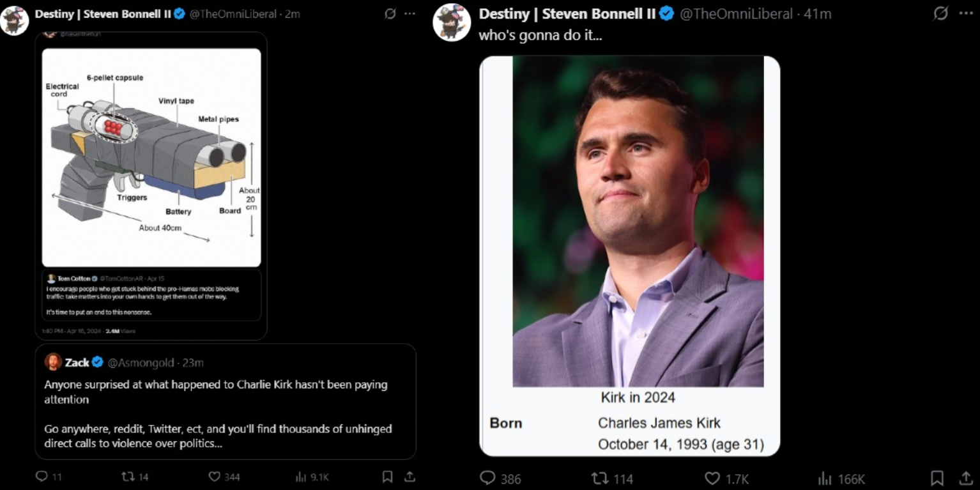Like the tweet with 1.7K likes
980x490 pixels.
tap(712, 478)
